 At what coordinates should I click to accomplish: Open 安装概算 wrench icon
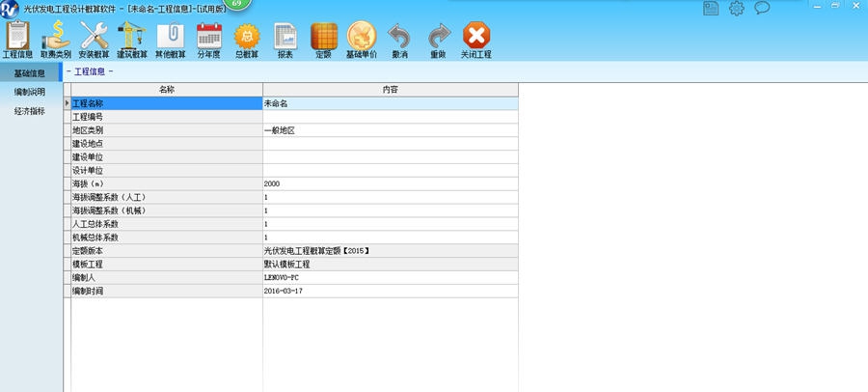tap(94, 40)
